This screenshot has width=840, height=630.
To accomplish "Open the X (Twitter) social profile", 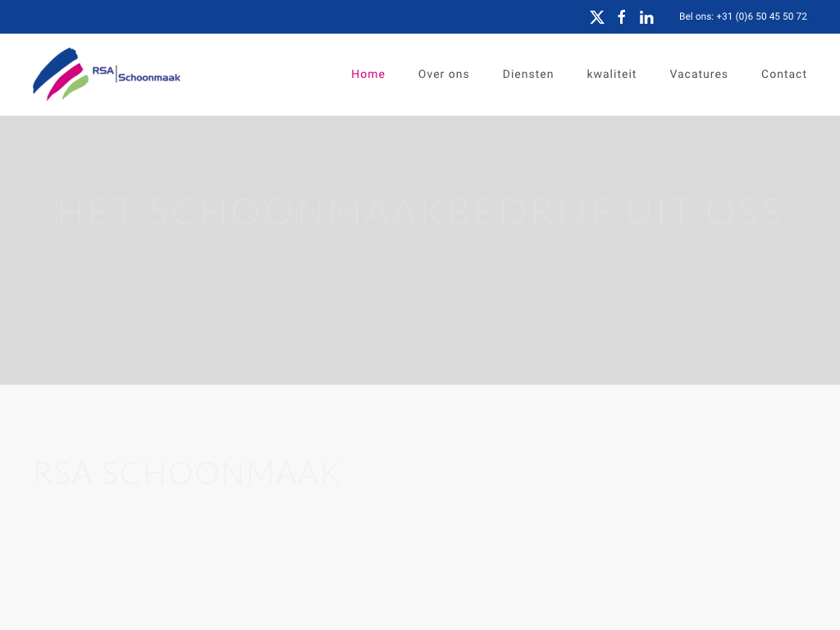I will (597, 17).
